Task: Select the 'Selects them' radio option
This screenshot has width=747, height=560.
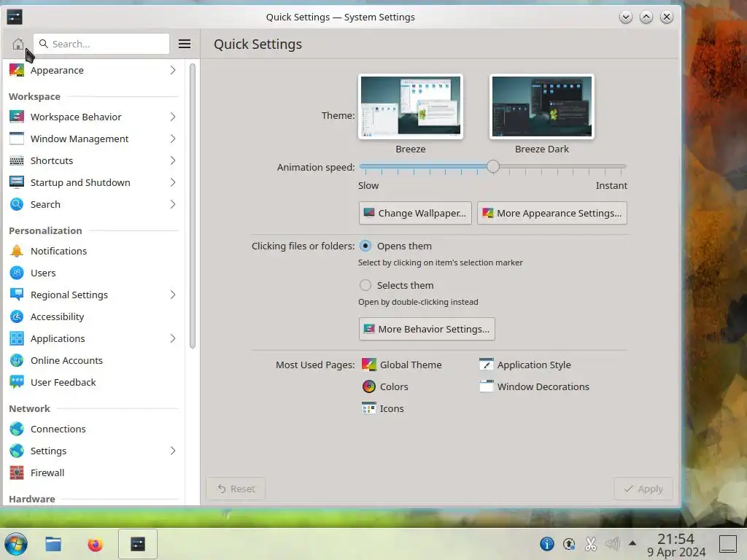Action: click(x=365, y=285)
